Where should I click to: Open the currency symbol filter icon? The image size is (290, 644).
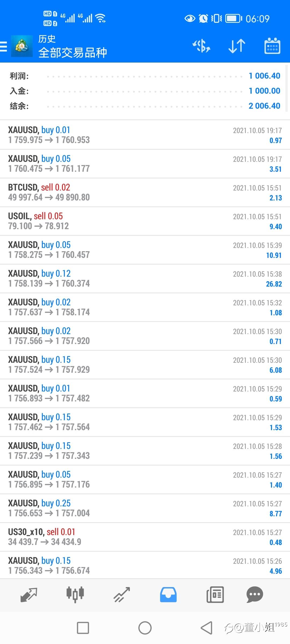[x=201, y=46]
